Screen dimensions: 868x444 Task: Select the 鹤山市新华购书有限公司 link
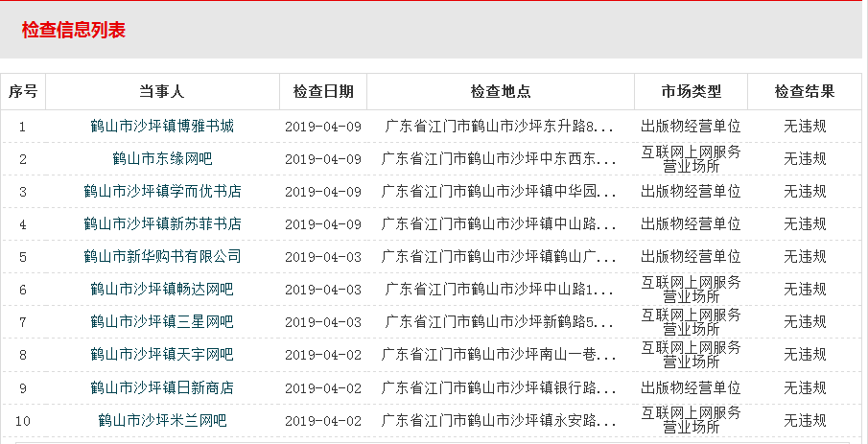click(x=162, y=256)
